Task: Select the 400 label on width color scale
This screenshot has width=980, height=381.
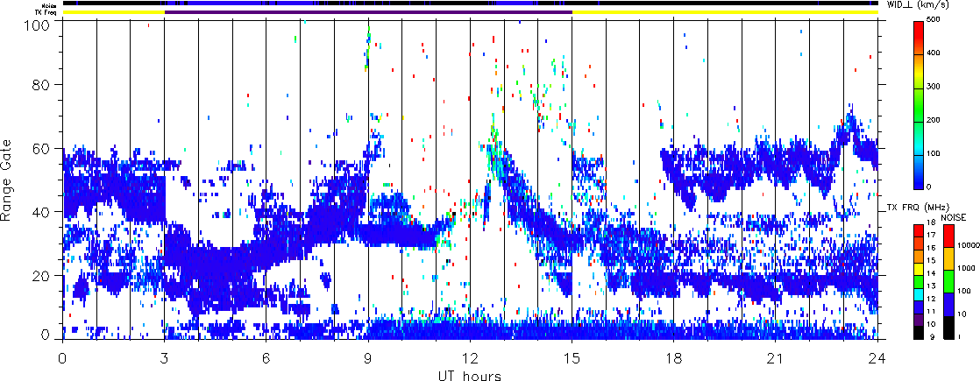Action: coord(935,53)
